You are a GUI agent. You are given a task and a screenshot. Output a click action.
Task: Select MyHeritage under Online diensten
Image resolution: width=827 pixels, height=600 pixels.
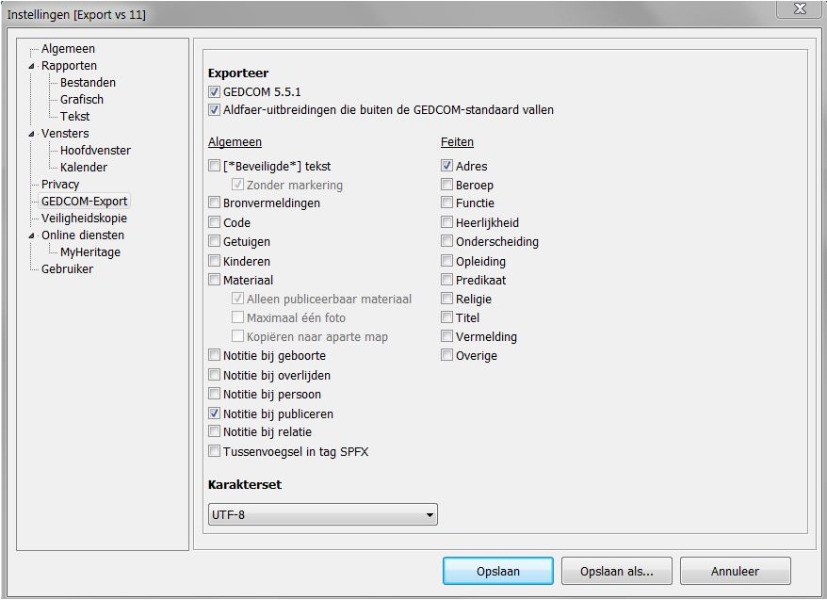[x=90, y=253]
